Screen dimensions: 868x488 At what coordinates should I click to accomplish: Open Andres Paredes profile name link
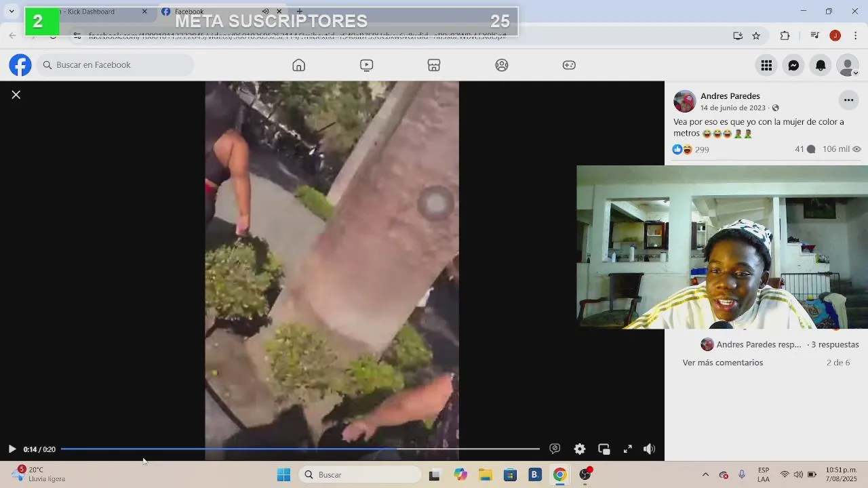[730, 96]
